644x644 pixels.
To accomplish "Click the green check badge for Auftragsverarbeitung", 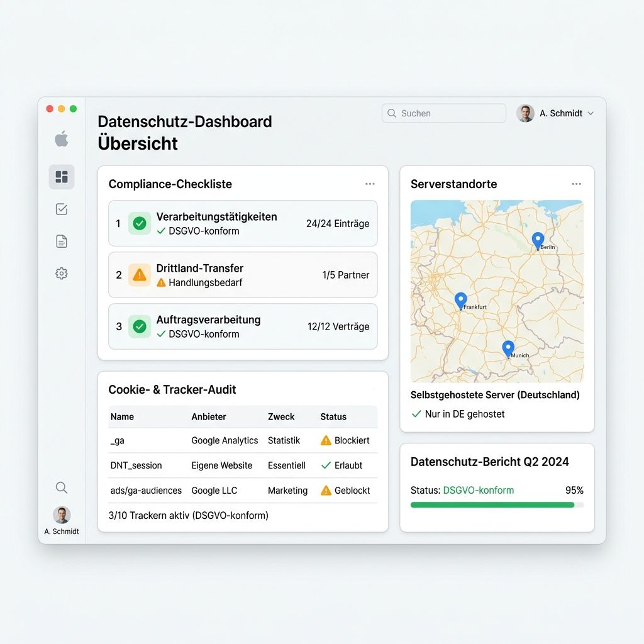I will [x=140, y=326].
